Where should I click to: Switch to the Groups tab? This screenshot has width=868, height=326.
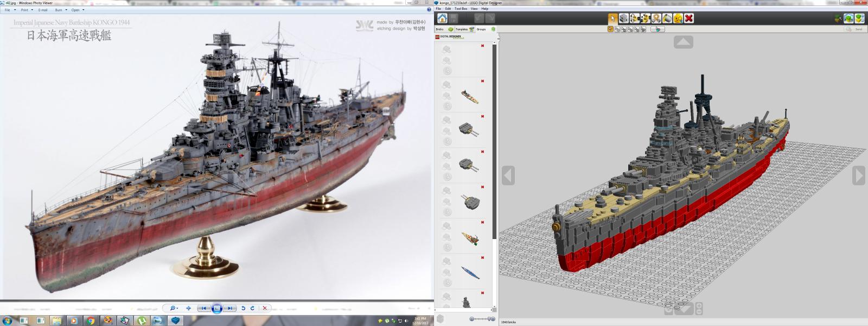click(481, 29)
